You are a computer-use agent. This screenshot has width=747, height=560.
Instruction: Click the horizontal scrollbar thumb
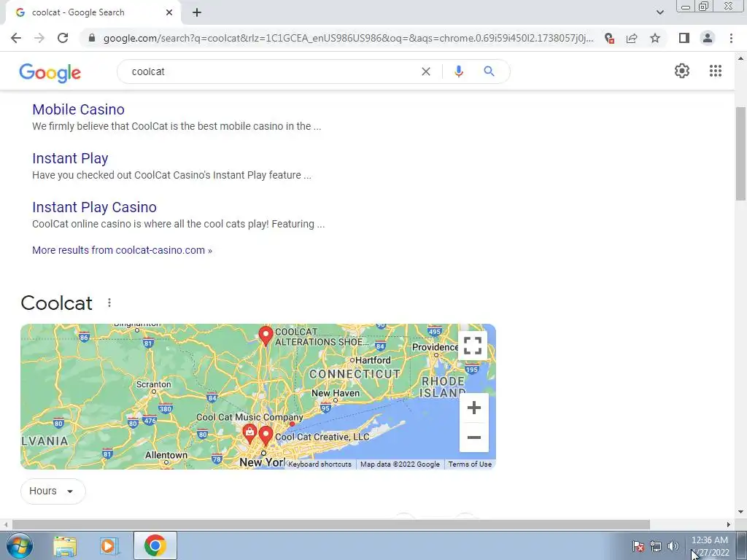pos(331,525)
